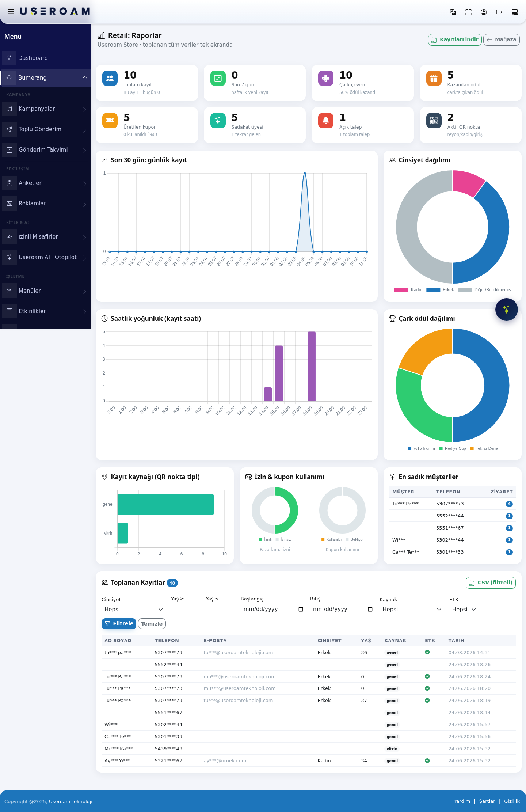Toggle Kullanıldı legend in coupon chart
526x812 pixels.
[331, 539]
